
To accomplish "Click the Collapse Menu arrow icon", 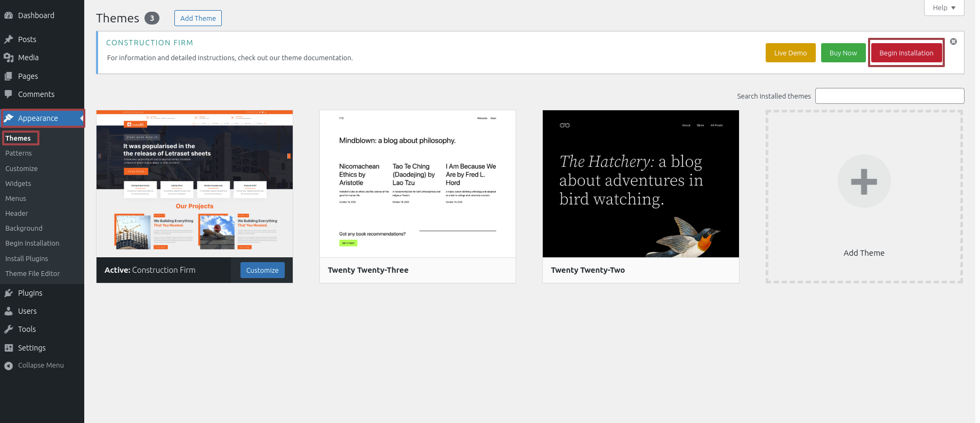I will [9, 365].
